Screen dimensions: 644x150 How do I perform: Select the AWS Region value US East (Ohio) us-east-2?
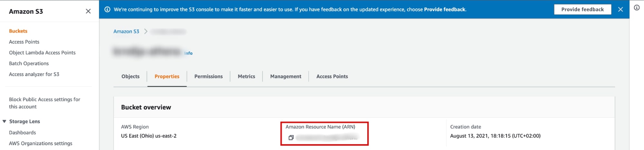click(x=149, y=136)
